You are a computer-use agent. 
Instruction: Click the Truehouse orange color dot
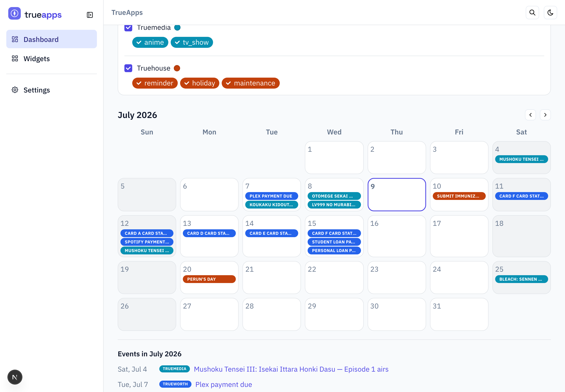pyautogui.click(x=177, y=68)
